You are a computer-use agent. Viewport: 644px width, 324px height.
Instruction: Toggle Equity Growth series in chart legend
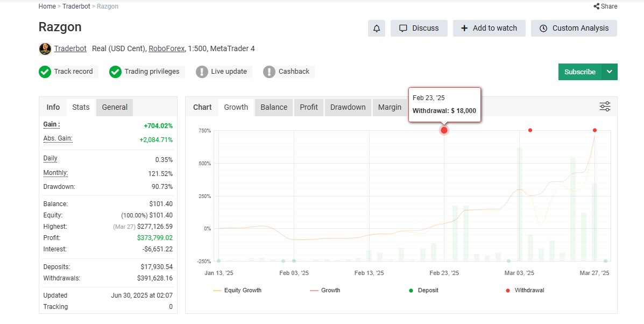[x=237, y=290]
